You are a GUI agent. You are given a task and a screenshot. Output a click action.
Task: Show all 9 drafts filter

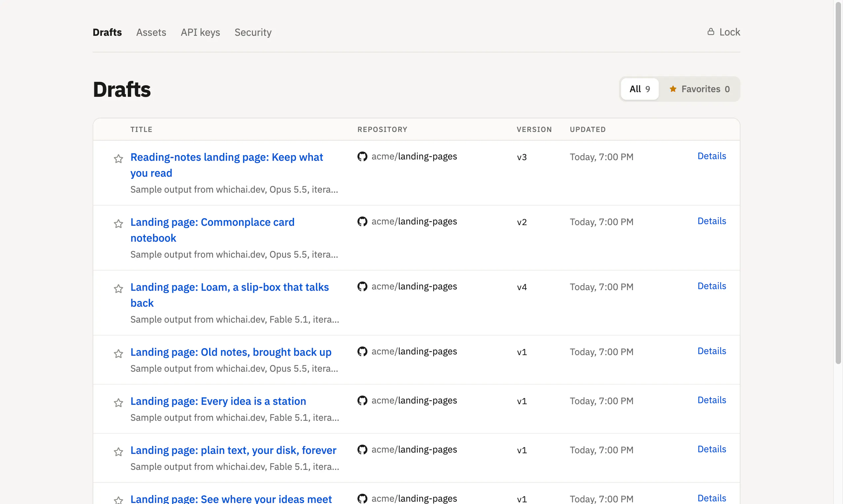pos(640,89)
